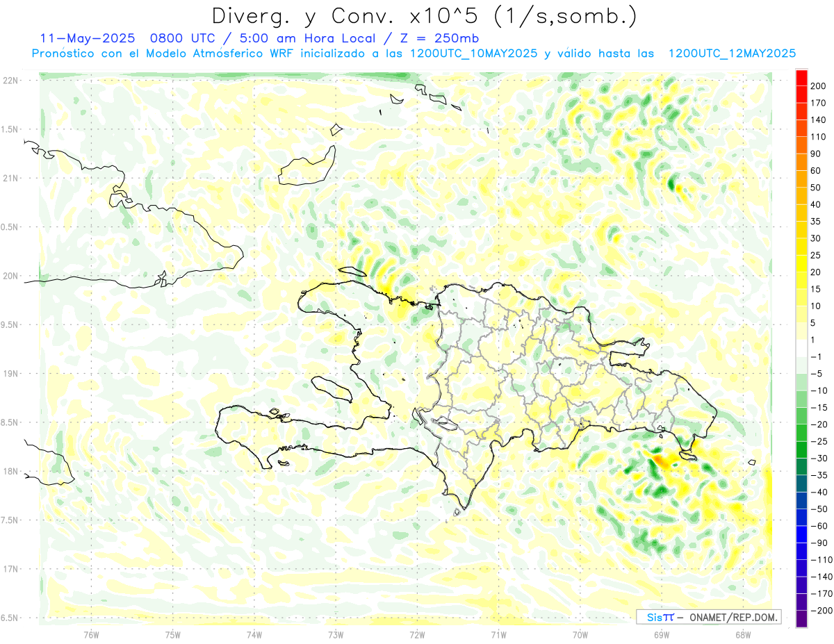The image size is (834, 644).
Task: Click the green colorbar swatch between -20 and -25
Action: pyautogui.click(x=801, y=433)
